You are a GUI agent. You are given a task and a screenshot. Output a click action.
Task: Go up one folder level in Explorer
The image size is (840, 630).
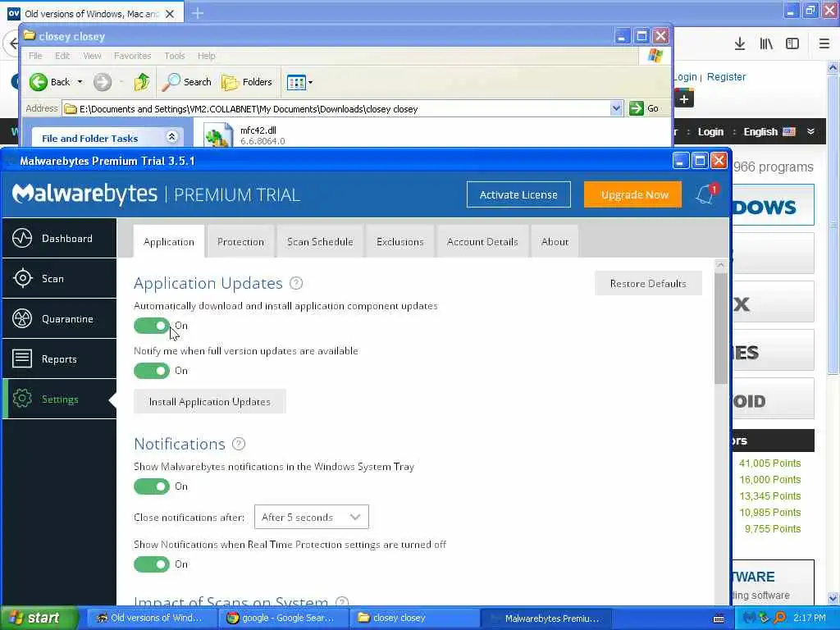tap(142, 82)
